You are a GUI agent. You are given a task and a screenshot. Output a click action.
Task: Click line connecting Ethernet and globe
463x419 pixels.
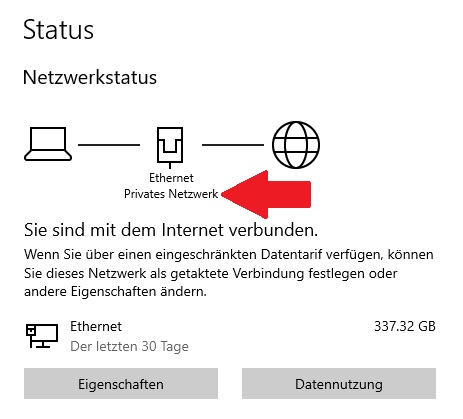click(233, 145)
